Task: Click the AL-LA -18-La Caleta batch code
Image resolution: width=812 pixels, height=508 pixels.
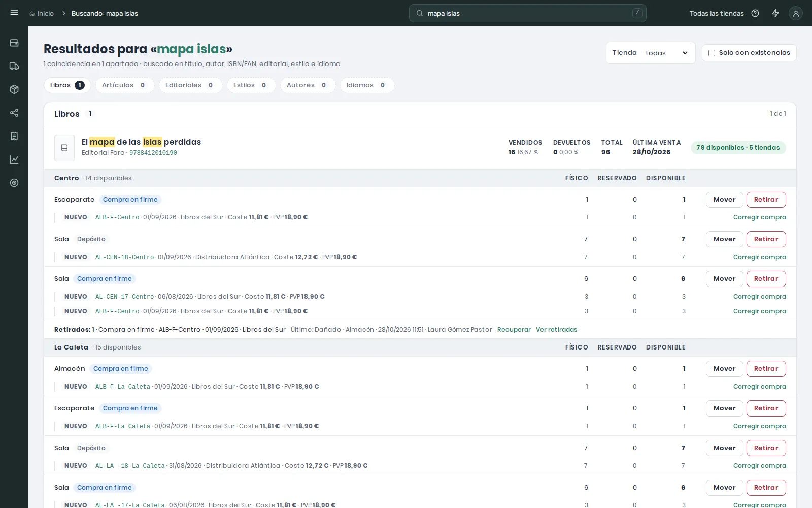Action: point(130,466)
